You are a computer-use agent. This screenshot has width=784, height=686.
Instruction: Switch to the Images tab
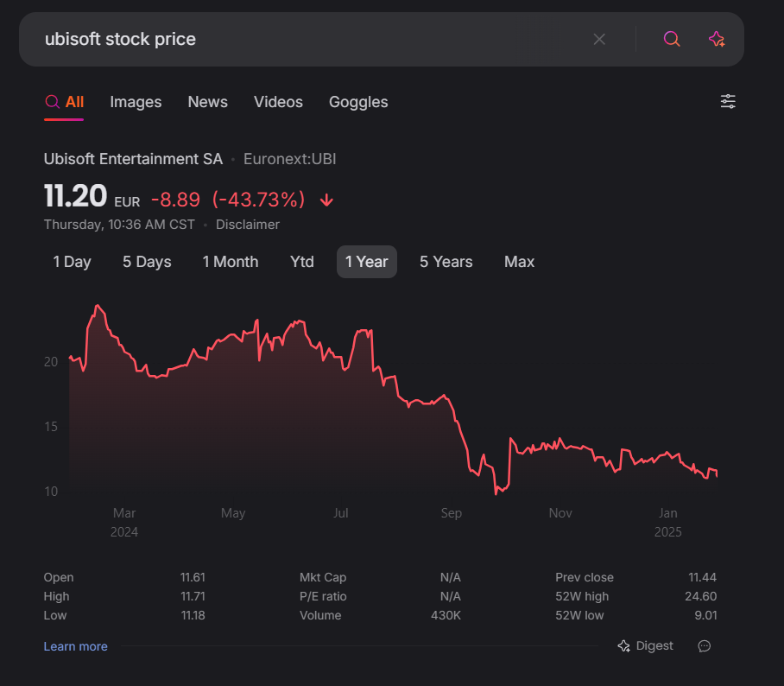click(136, 102)
